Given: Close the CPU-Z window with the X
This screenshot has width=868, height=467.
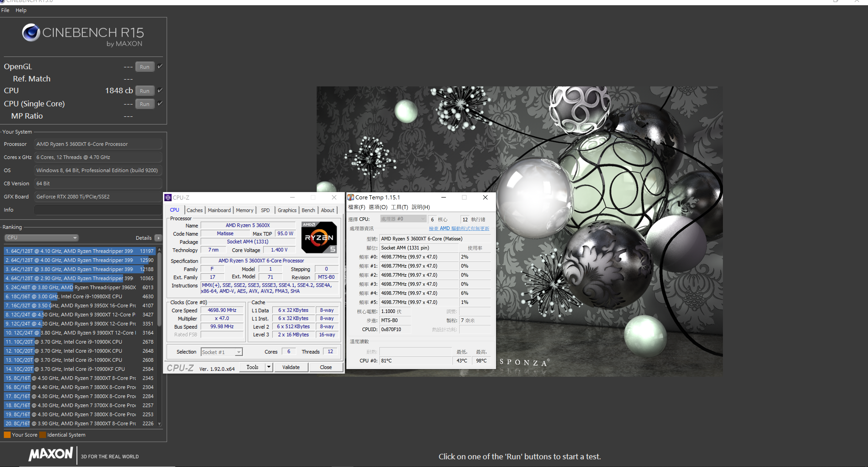Looking at the screenshot, I should 334,198.
